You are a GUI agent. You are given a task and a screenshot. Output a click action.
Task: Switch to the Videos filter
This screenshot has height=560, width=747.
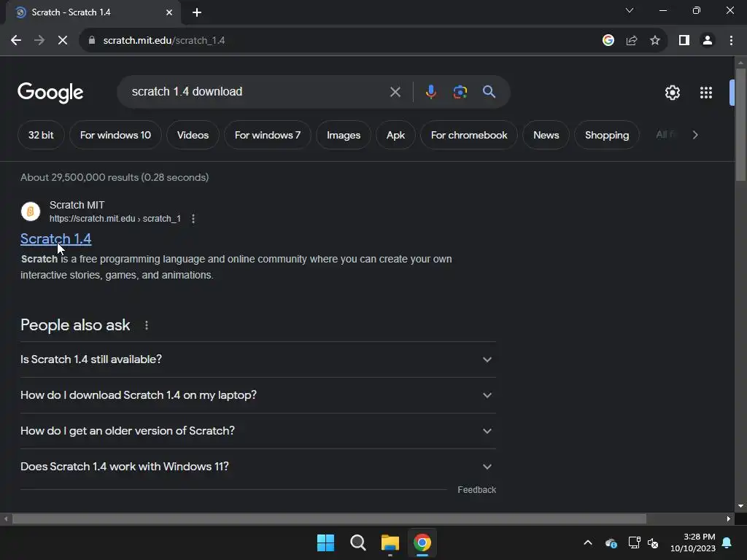point(193,135)
